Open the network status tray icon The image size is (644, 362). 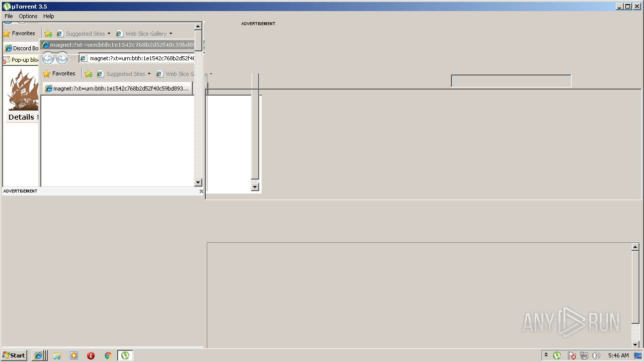point(584,355)
